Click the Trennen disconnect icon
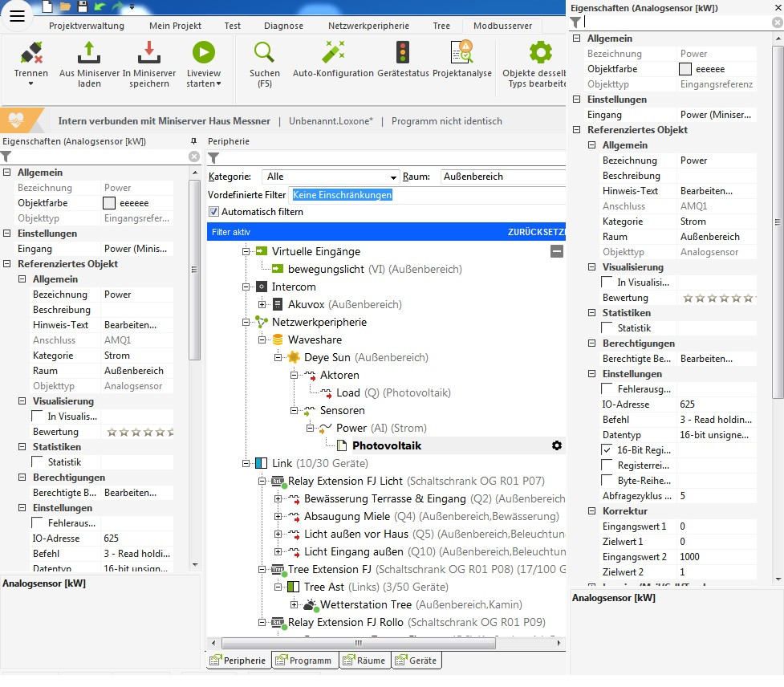The image size is (784, 687). [x=31, y=54]
